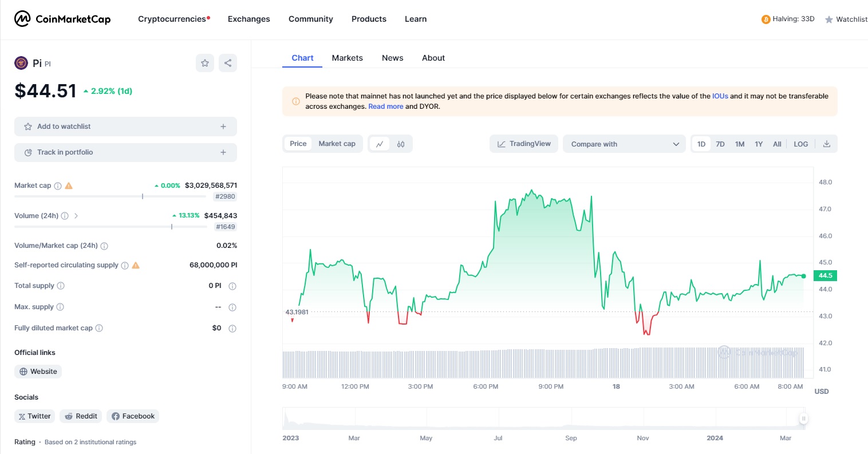Select the 1D time range

click(x=701, y=144)
